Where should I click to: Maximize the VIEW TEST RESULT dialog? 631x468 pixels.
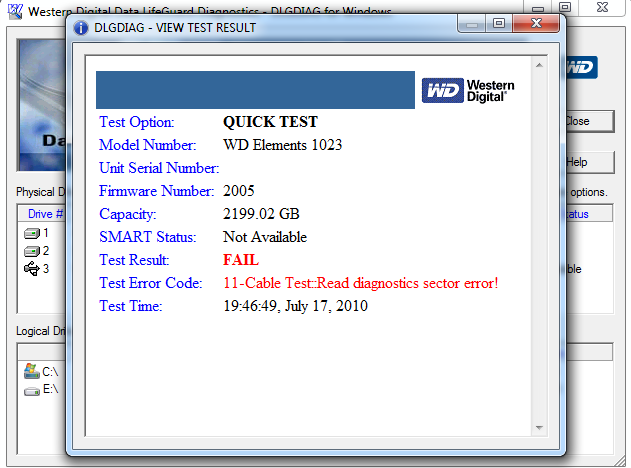click(x=499, y=23)
